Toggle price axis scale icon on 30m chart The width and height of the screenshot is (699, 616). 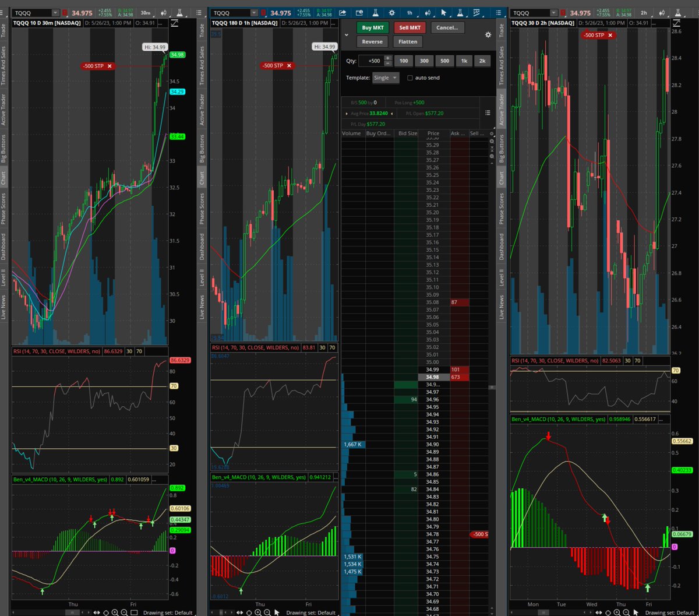click(174, 23)
